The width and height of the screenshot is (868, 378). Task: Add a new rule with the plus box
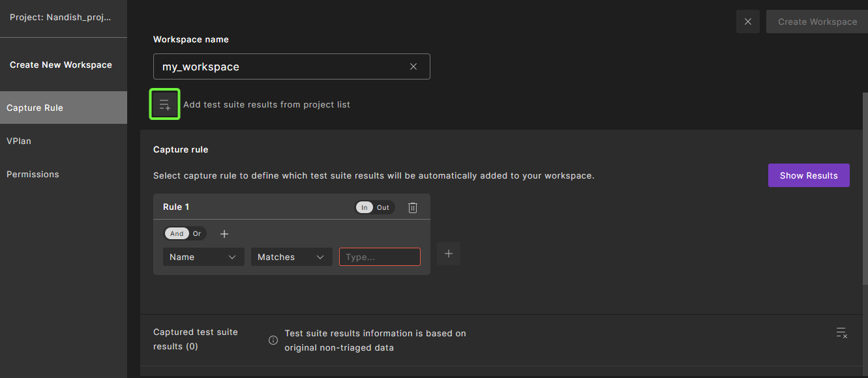(449, 254)
